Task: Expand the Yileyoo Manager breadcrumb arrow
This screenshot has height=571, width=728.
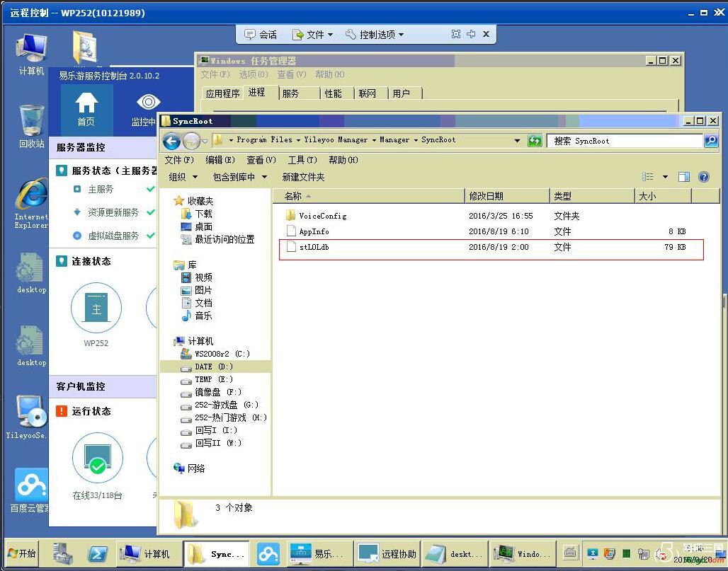Action: click(x=374, y=139)
